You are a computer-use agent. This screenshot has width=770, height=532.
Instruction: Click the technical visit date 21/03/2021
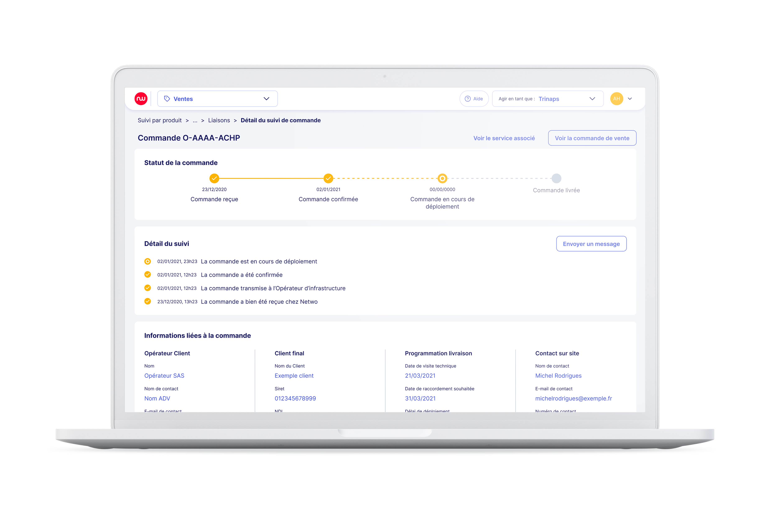tap(420, 376)
